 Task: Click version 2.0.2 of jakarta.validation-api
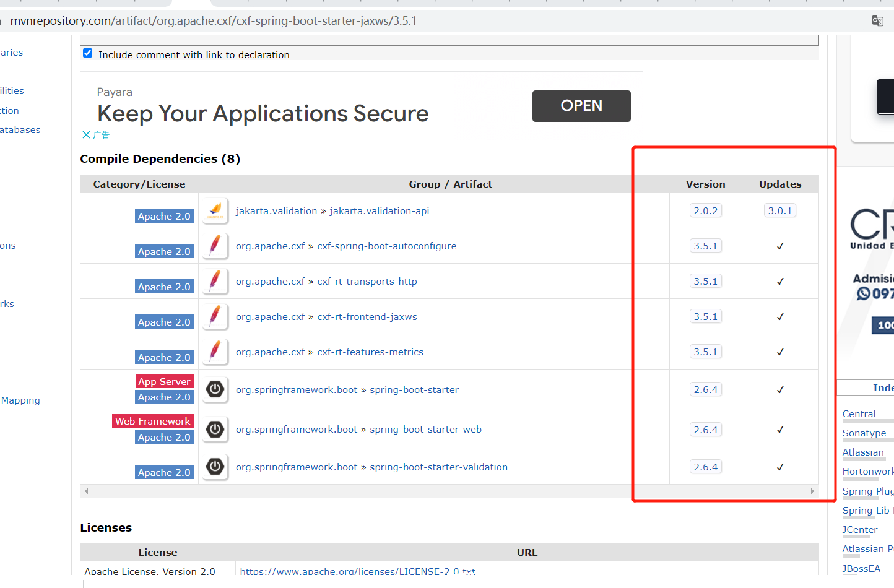click(706, 210)
